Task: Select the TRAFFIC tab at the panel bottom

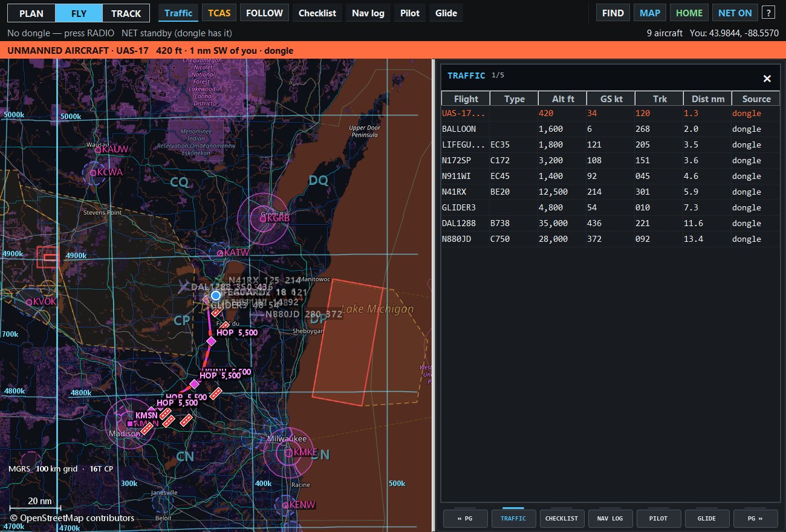Action: (513, 519)
